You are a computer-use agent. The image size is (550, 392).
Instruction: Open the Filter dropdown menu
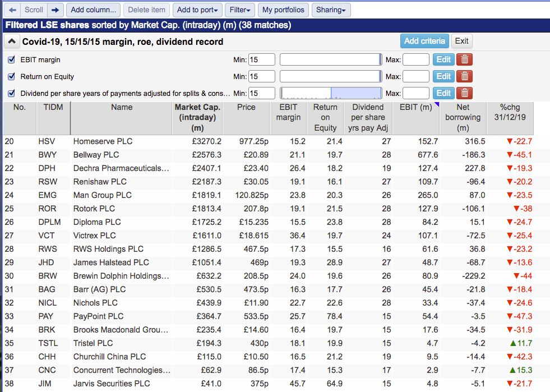coord(240,10)
